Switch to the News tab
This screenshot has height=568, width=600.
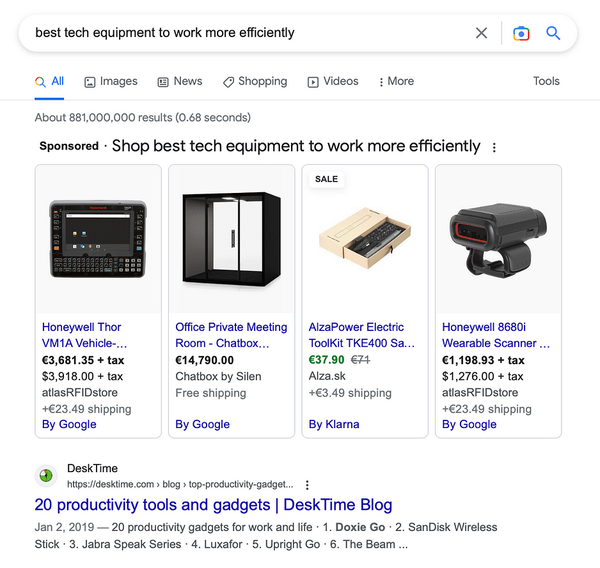[x=178, y=81]
